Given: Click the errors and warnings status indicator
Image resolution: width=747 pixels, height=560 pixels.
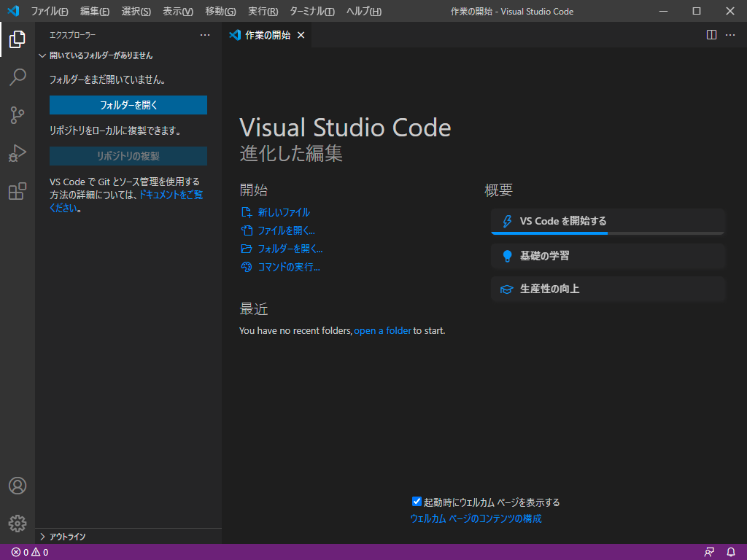Looking at the screenshot, I should point(30,553).
